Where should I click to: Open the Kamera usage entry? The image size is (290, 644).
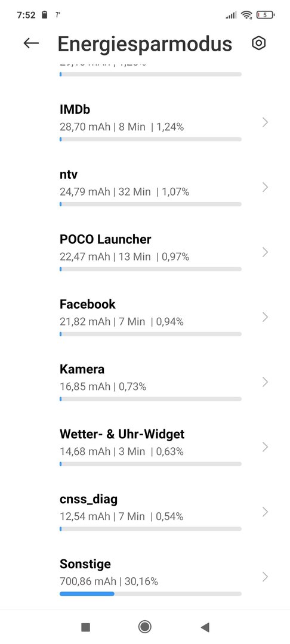(145, 382)
